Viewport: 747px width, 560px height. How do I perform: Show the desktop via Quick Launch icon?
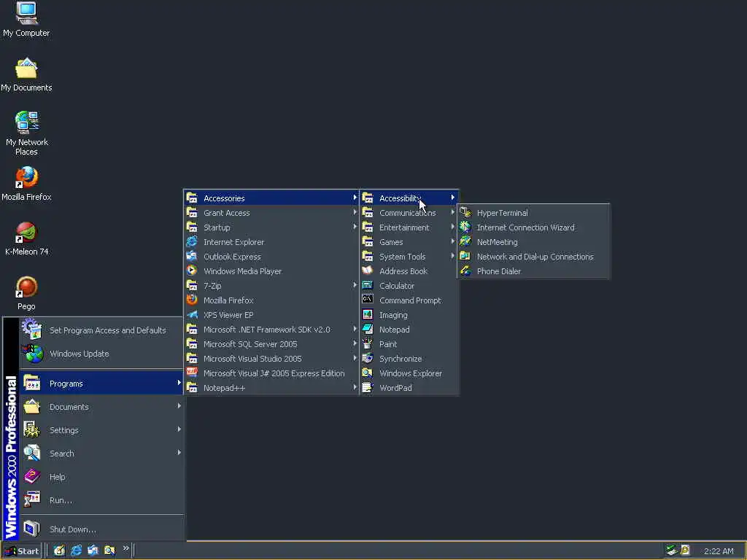pyautogui.click(x=59, y=551)
